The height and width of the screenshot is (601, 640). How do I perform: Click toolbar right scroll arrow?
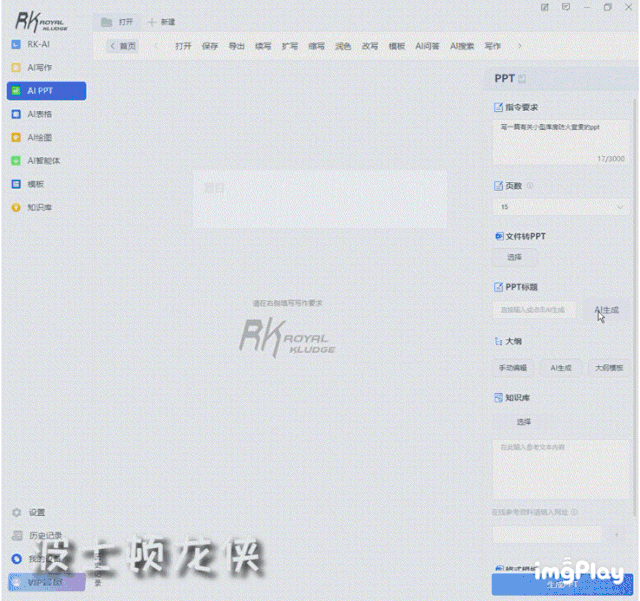tap(520, 46)
